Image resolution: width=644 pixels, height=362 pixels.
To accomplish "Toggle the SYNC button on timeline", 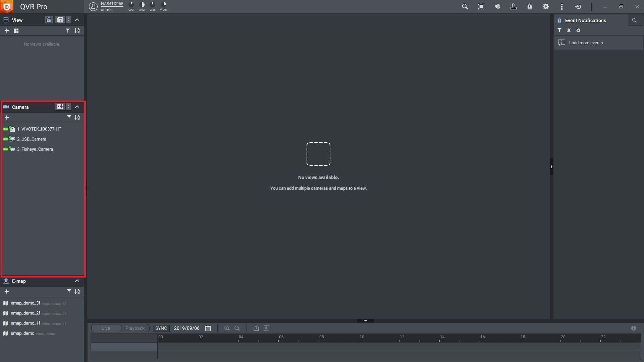I will pyautogui.click(x=161, y=328).
